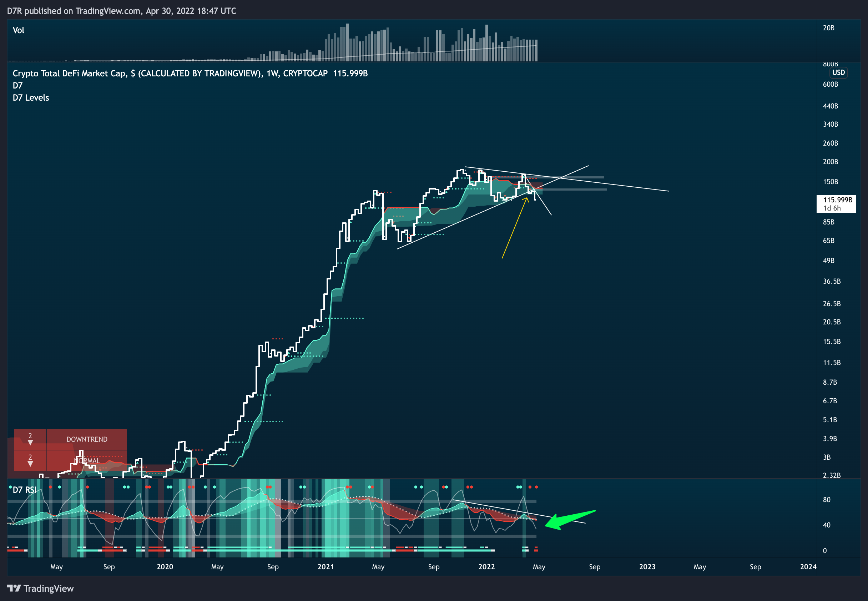Click the USD currency badge
The height and width of the screenshot is (601, 868).
click(x=838, y=72)
